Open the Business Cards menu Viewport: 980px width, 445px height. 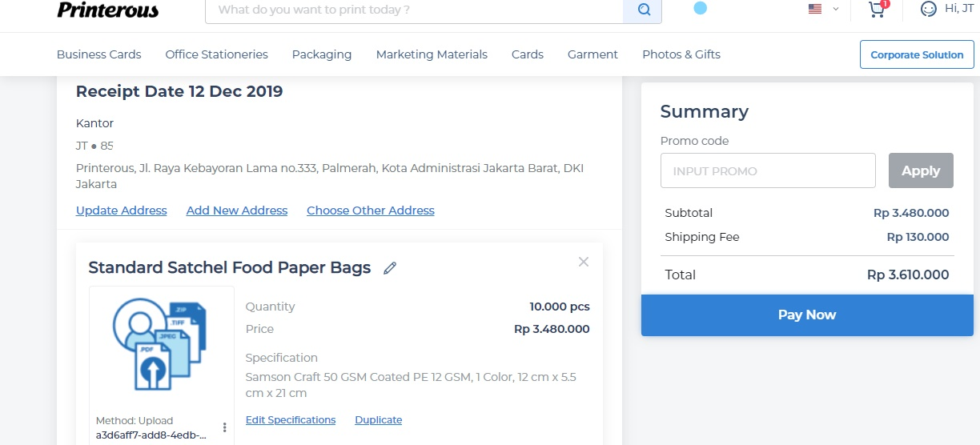point(98,54)
